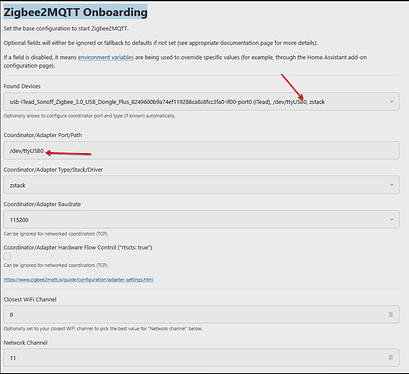The height and width of the screenshot is (374, 409).
Task: Click the 'Optionally set to your closest WiFi channel' hint
Action: (103, 329)
